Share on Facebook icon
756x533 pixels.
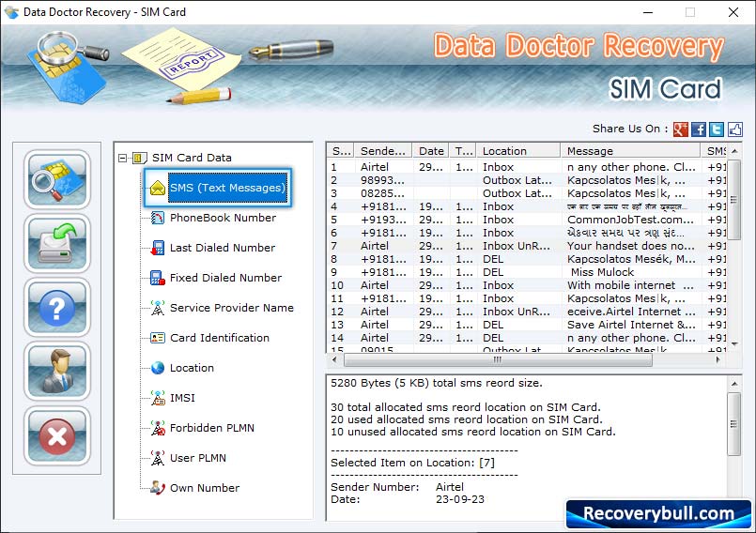pos(699,129)
